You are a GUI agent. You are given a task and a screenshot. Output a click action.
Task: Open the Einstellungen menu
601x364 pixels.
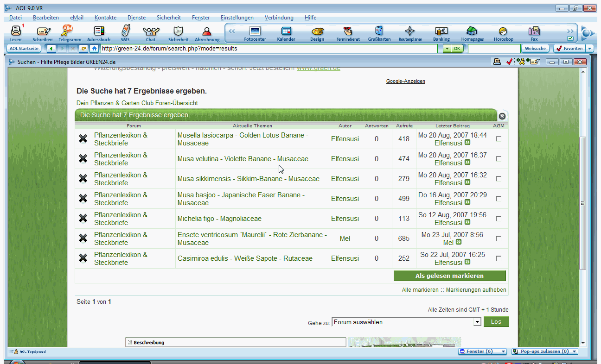click(237, 18)
